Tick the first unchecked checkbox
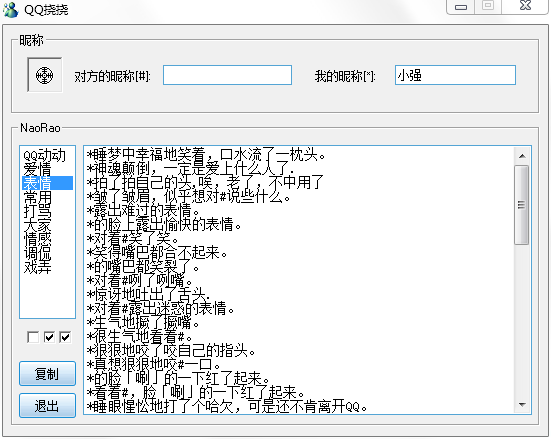551x439 pixels. pyautogui.click(x=33, y=337)
